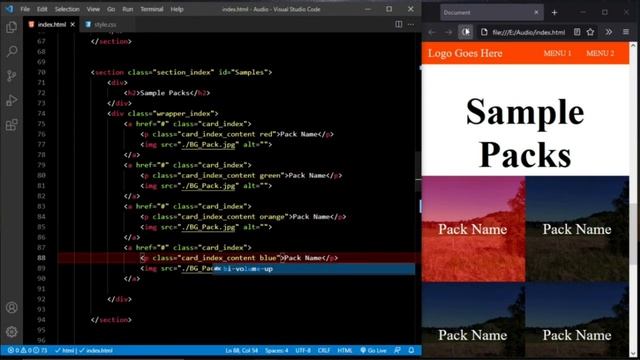The width and height of the screenshot is (640, 360).
Task: Open the Accounts menu in activity bar
Action: 11,307
